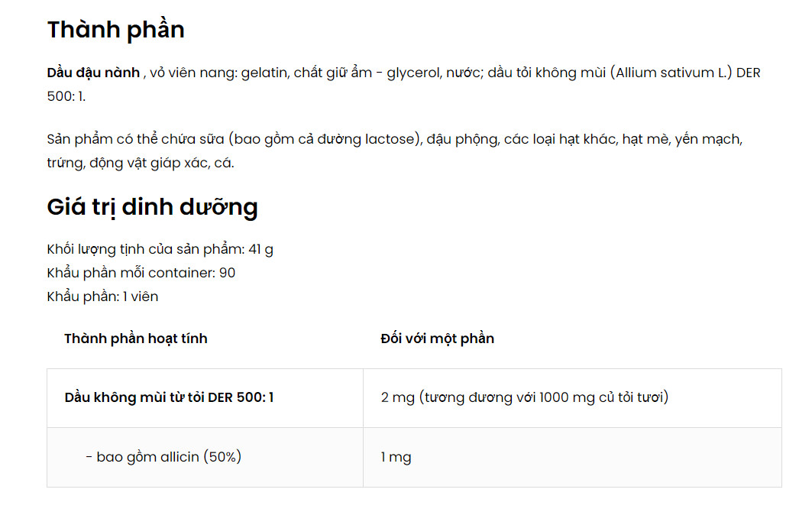Select the 2 mg tương đương cell
The height and width of the screenshot is (512, 812).
tap(572, 398)
